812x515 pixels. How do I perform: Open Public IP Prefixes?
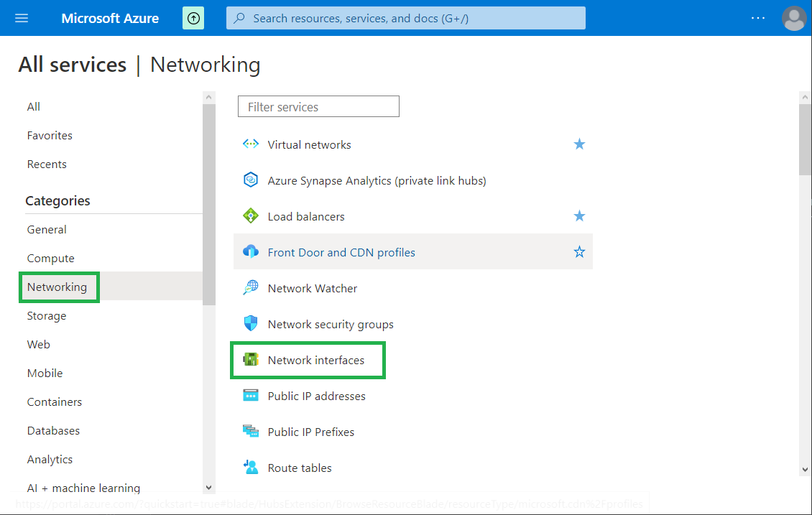click(310, 432)
